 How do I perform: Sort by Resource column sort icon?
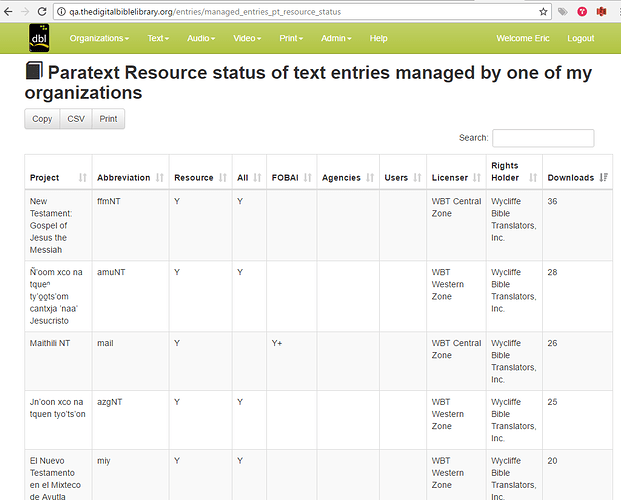click(223, 177)
